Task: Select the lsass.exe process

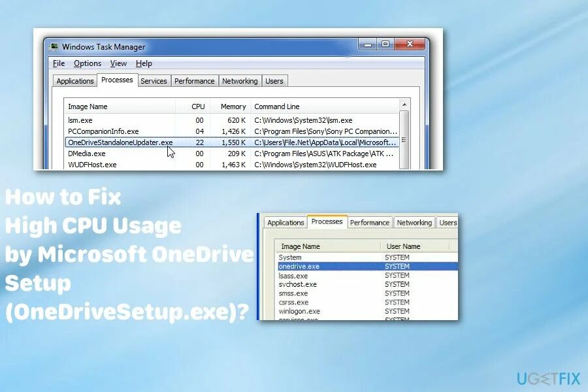Action: tap(368, 276)
